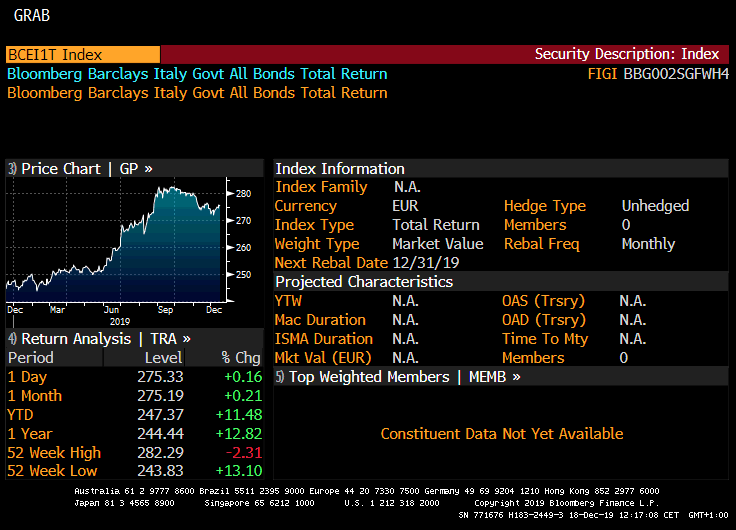This screenshot has width=736, height=530.
Task: Click the Monthly rebal frequency value
Action: pos(648,244)
